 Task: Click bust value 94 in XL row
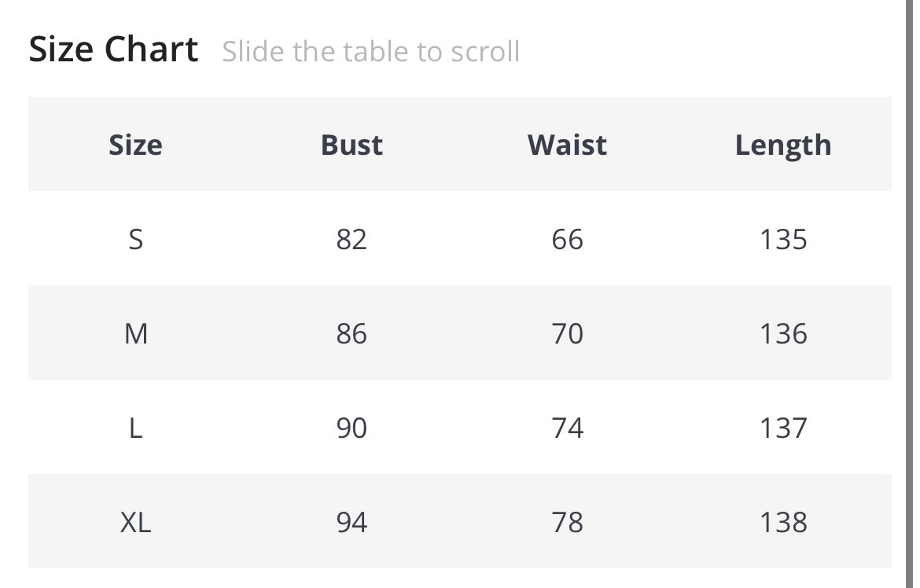click(351, 522)
